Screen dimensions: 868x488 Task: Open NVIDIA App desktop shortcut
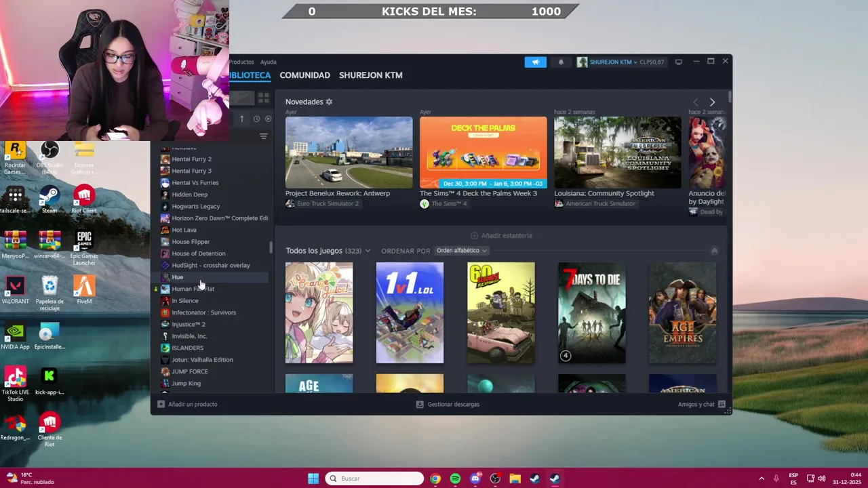[15, 336]
